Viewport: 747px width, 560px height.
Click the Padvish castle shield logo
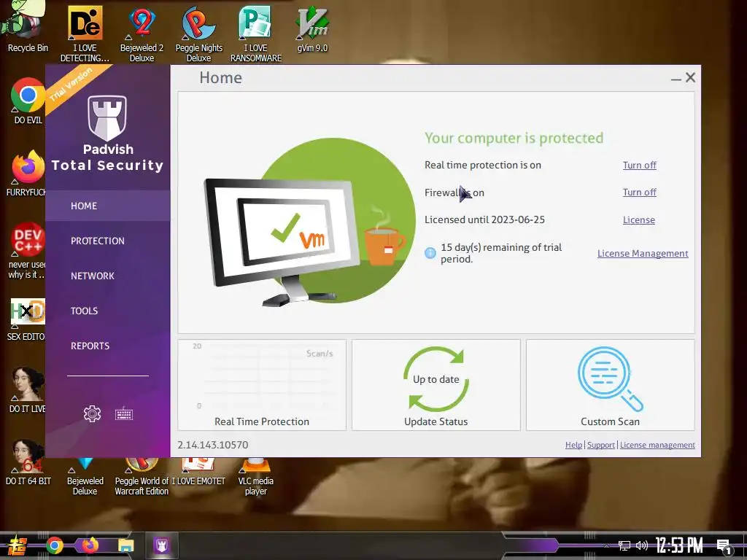[107, 117]
